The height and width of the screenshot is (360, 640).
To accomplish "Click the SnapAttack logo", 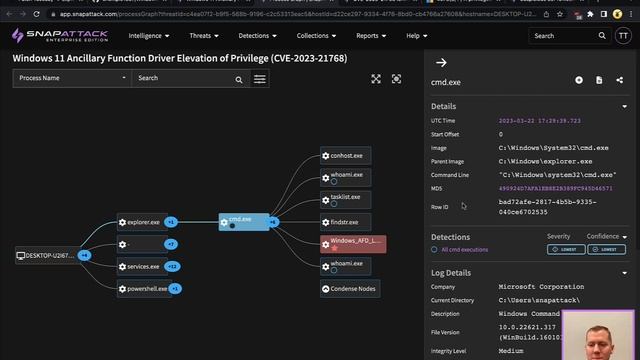I will coord(60,36).
